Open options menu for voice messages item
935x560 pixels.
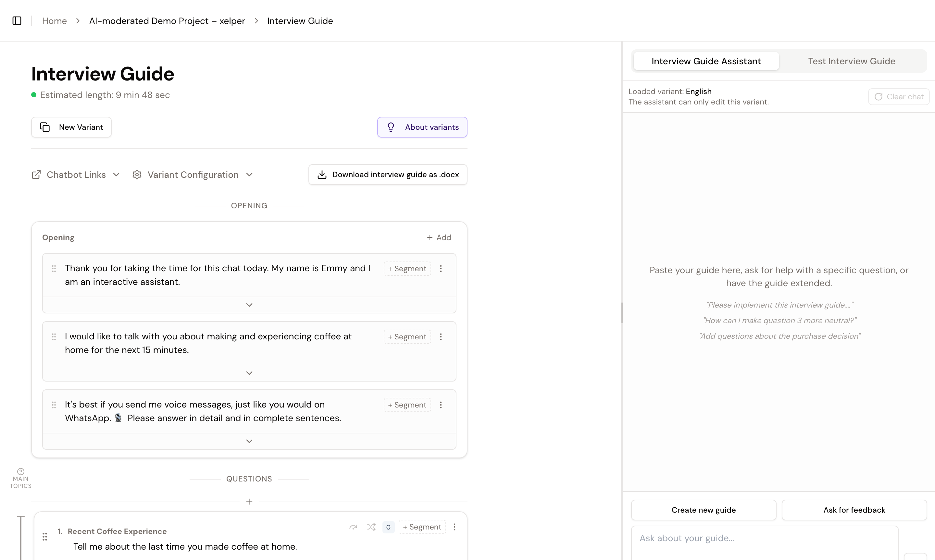441,405
